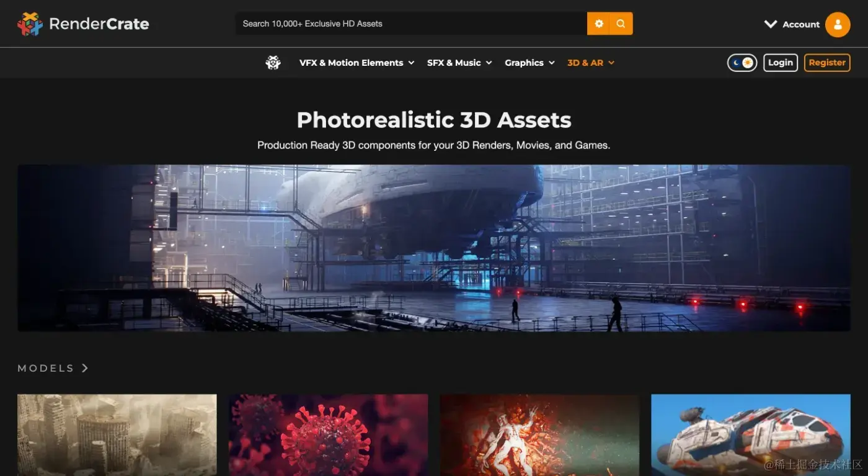Viewport: 868px width, 476px height.
Task: Click the Register button
Action: (827, 63)
